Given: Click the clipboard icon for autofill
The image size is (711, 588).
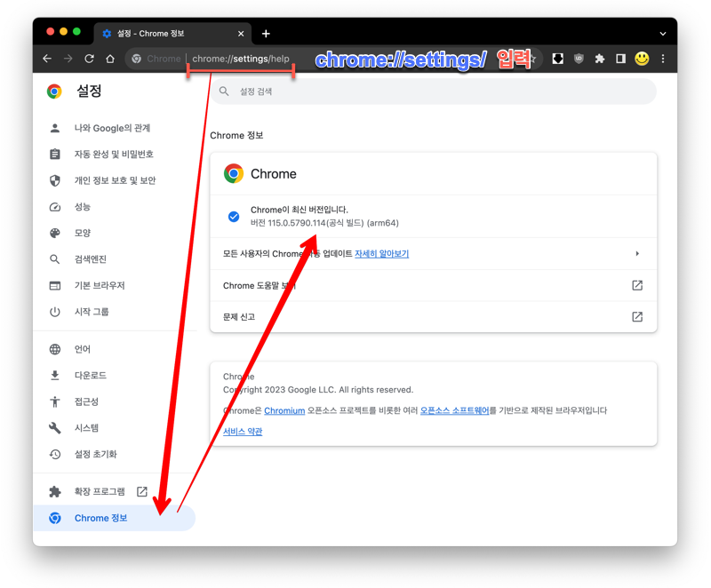Looking at the screenshot, I should (55, 154).
